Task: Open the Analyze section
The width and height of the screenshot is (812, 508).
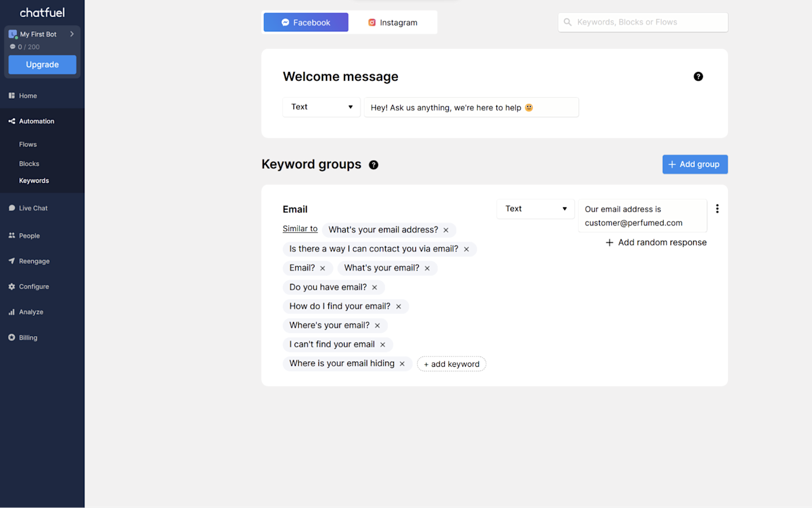Action: [31, 312]
